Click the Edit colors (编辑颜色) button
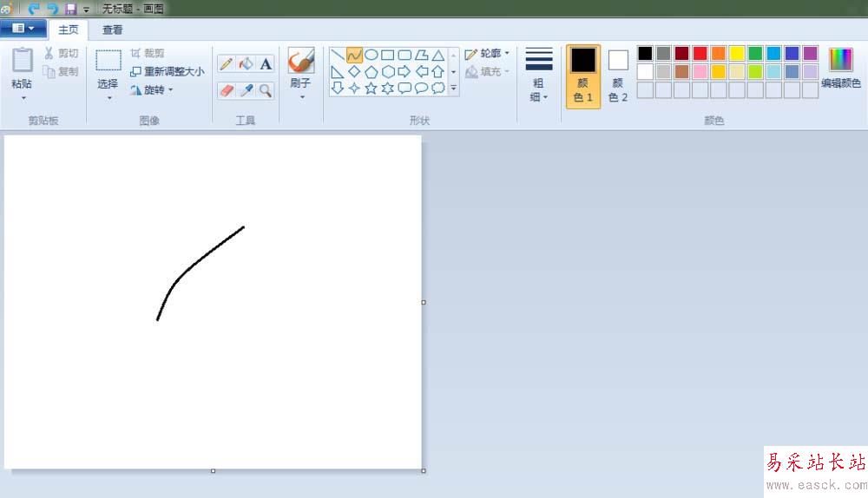The width and height of the screenshot is (868, 498). coord(840,68)
